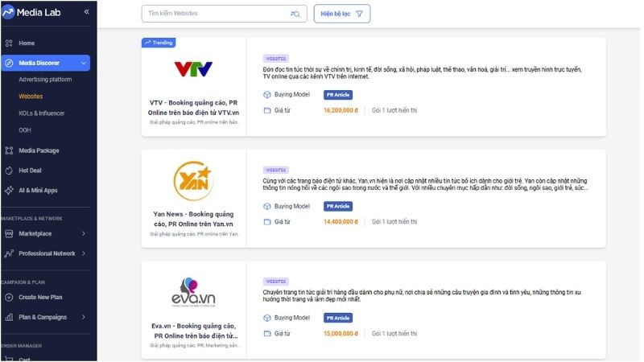Click the WEBSITES tag on VTV card
This screenshot has width=644, height=362.
276,59
